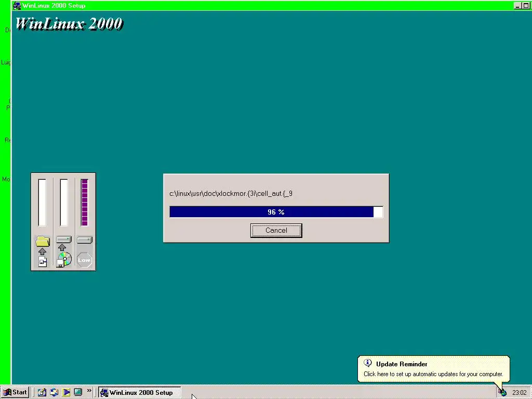
Task: Click the update globe tray icon
Action: click(x=503, y=393)
